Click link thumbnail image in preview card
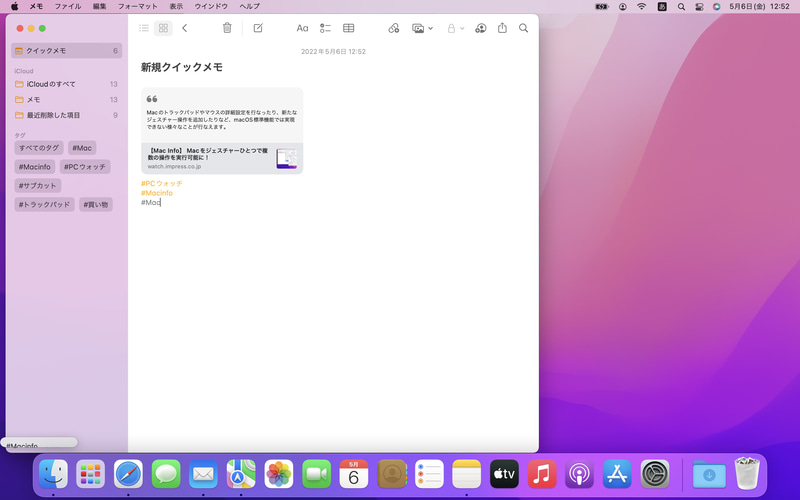This screenshot has height=500, width=800. (286, 159)
